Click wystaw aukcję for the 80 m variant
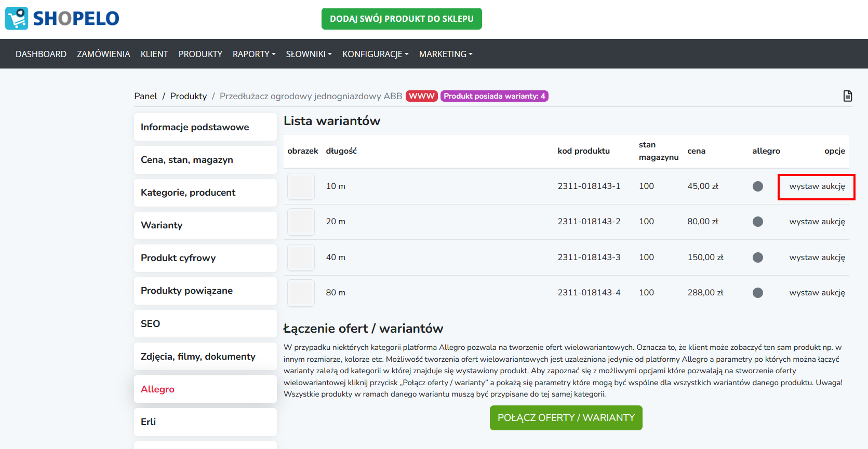 817,293
